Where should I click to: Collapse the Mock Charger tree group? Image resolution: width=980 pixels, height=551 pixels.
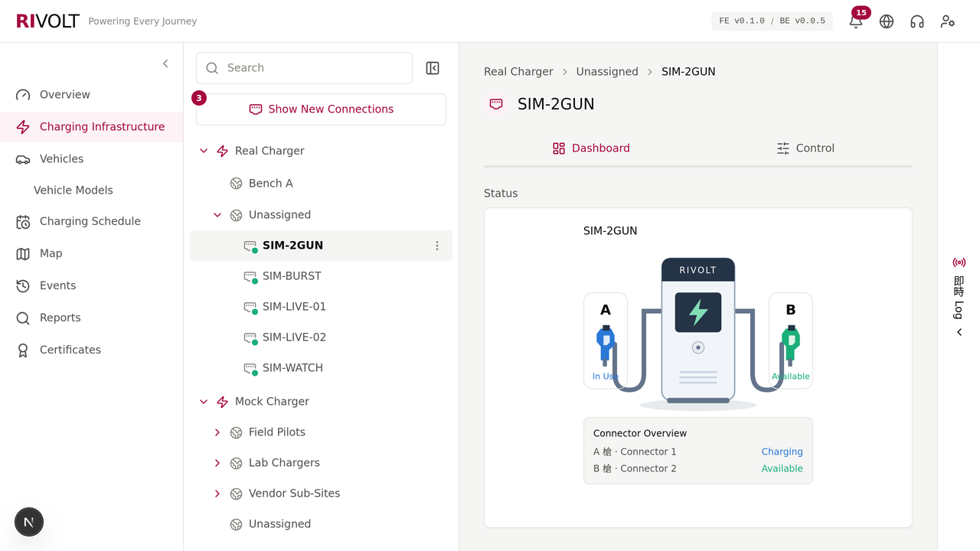[204, 402]
